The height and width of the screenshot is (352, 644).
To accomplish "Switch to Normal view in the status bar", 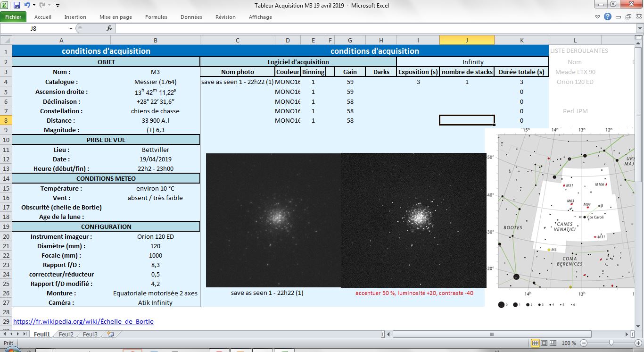I will [x=535, y=343].
